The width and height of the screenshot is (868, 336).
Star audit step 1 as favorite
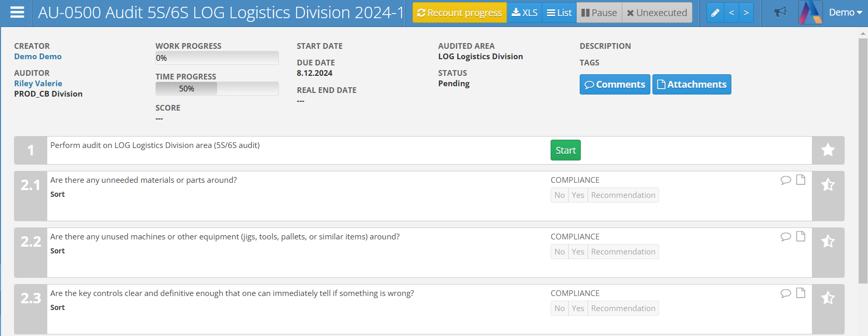827,150
